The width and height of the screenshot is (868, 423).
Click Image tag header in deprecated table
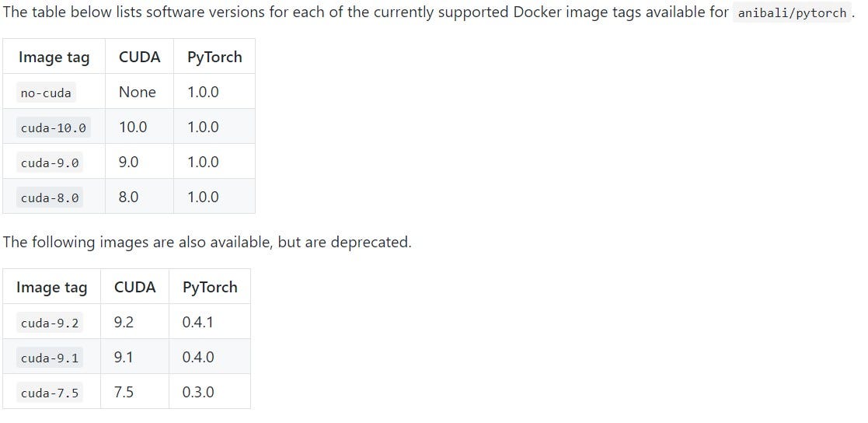coord(51,288)
